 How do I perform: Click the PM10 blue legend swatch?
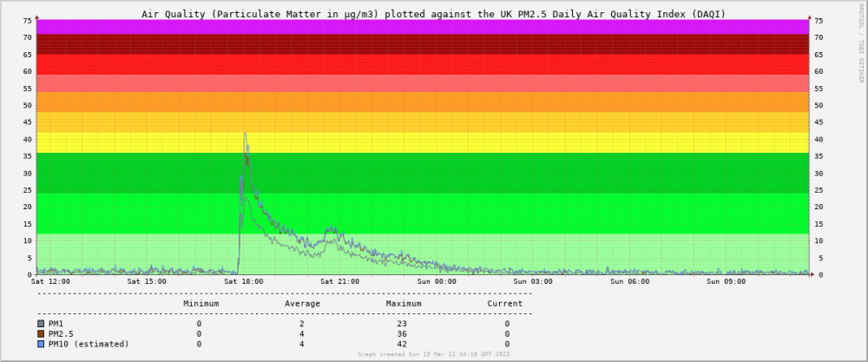click(x=41, y=344)
